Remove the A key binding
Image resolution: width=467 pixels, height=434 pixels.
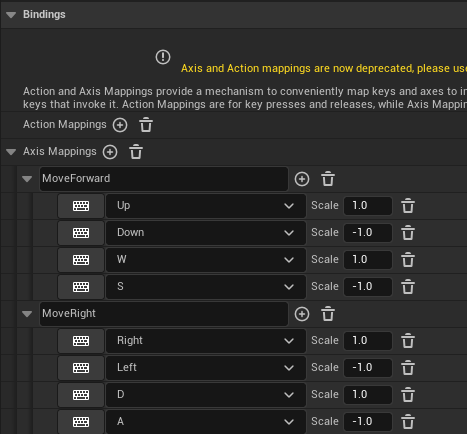[x=408, y=422]
